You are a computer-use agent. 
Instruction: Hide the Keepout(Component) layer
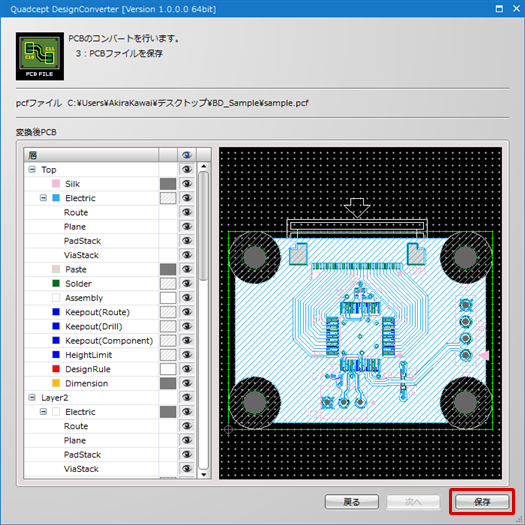[x=187, y=340]
